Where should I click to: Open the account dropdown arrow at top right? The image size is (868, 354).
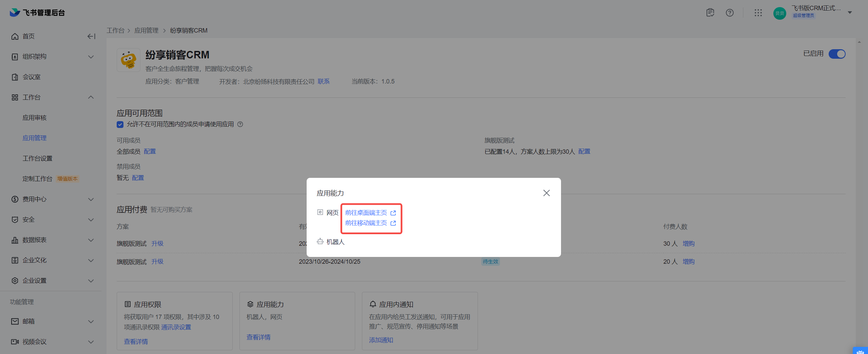point(850,13)
